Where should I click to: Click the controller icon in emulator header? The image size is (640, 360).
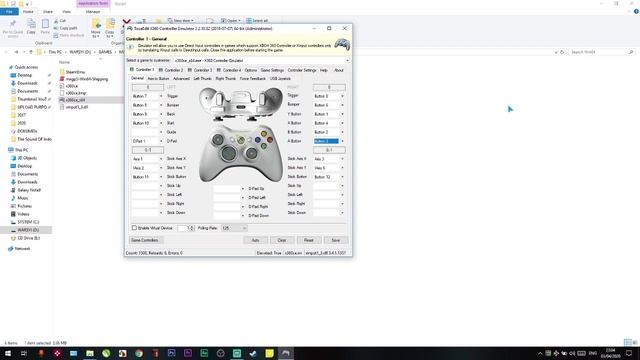point(342,44)
